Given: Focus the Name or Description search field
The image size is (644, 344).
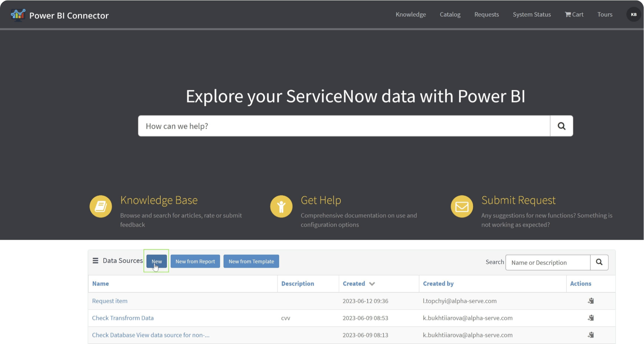Looking at the screenshot, I should [548, 263].
